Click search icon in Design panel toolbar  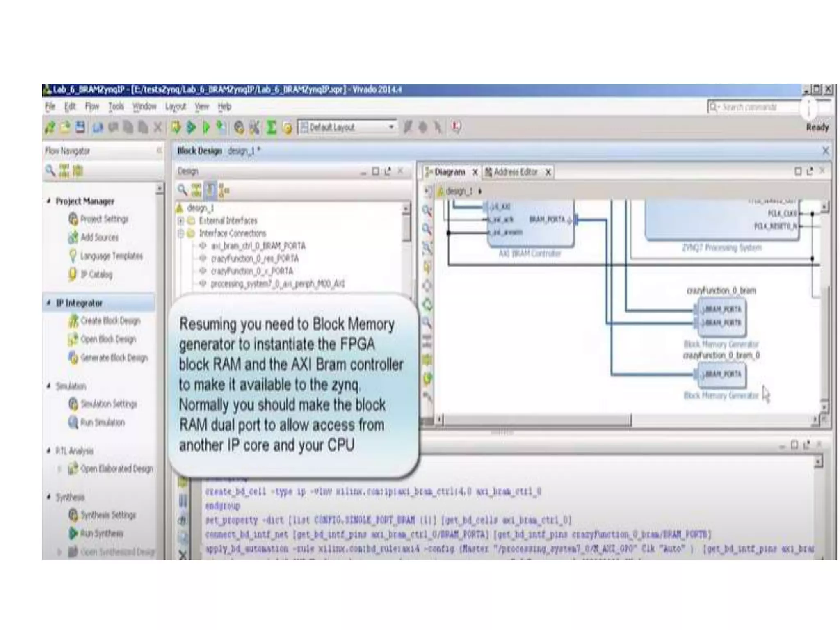183,190
